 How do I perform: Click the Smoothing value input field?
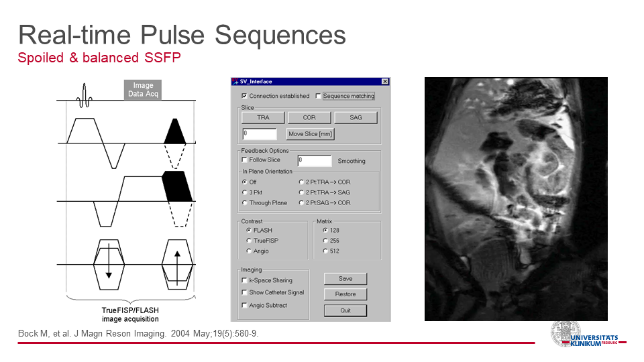315,161
